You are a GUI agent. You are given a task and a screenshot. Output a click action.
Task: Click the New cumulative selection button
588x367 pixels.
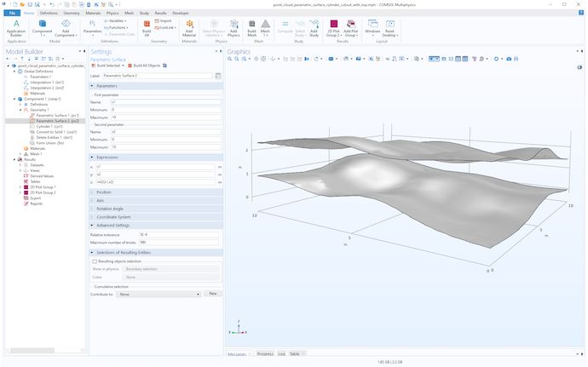213,294
